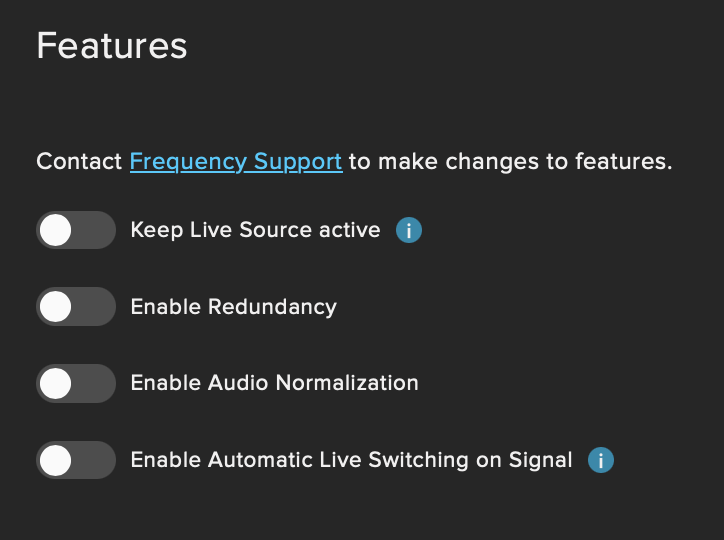724x540 pixels.
Task: Click the "Enable Redundancy" label text
Action: click(233, 306)
